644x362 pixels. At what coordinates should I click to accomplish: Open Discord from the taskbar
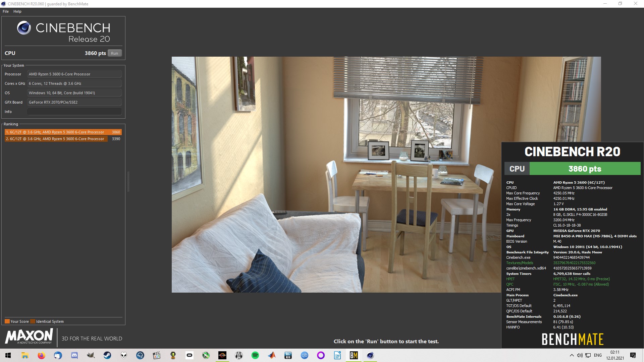[x=74, y=355]
